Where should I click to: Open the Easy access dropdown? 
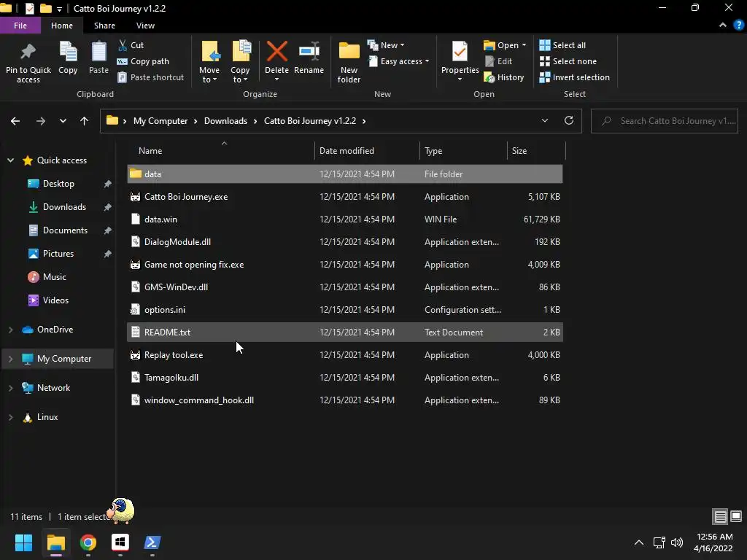pos(399,61)
